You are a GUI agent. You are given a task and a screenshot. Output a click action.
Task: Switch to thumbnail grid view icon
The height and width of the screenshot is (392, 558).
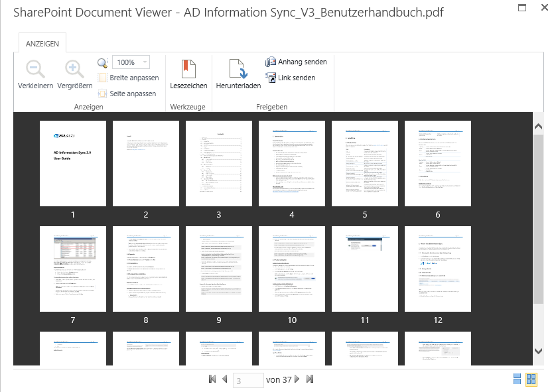click(531, 379)
